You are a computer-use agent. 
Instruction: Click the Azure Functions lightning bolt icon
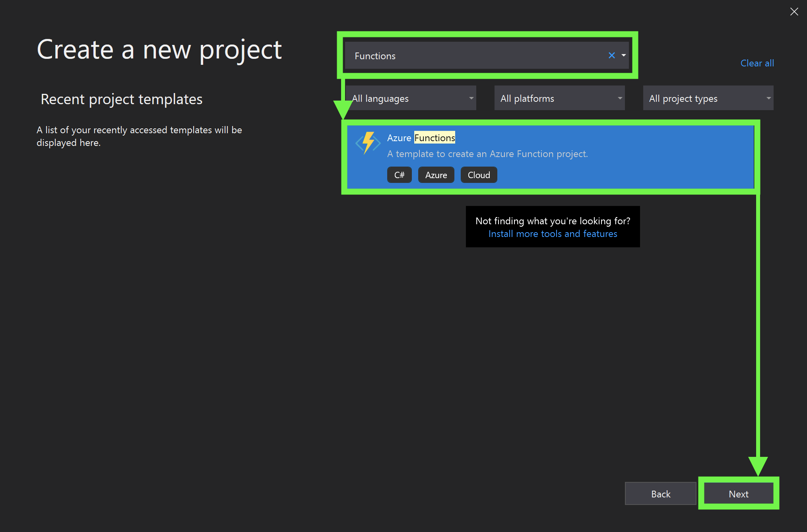(x=368, y=143)
